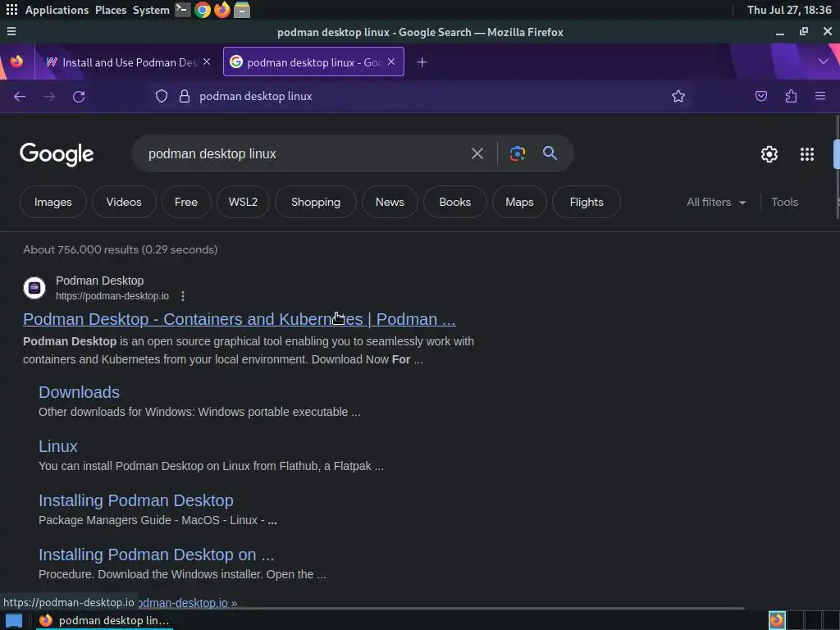The height and width of the screenshot is (630, 840).
Task: Click show desktop icon in bottom panel
Action: click(x=13, y=620)
